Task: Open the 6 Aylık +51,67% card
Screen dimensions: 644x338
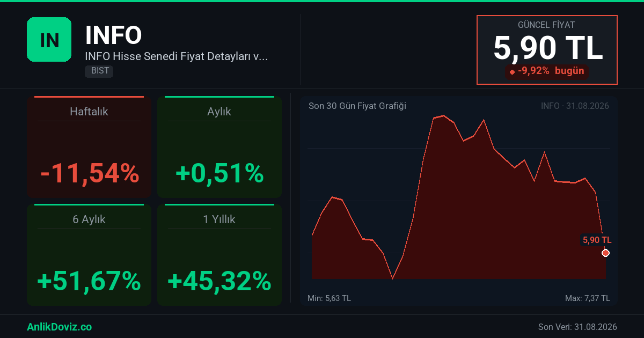Action: coord(89,255)
